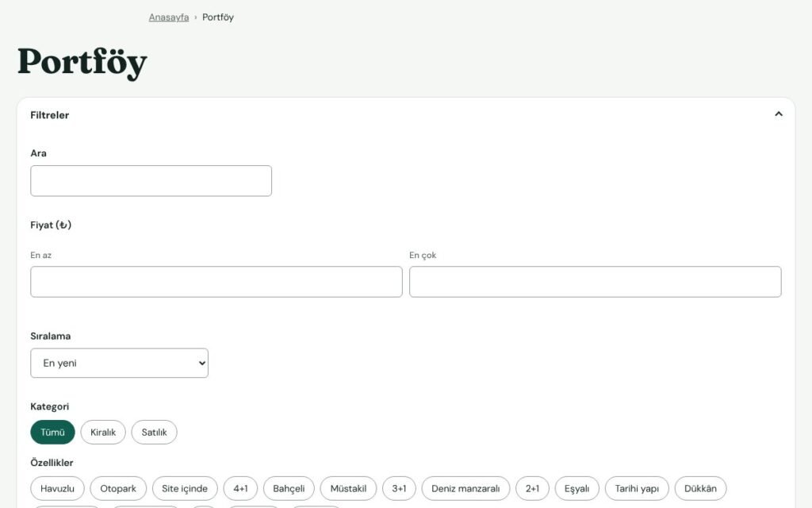This screenshot has width=812, height=508.
Task: Toggle the 4+1 room filter
Action: [x=240, y=488]
